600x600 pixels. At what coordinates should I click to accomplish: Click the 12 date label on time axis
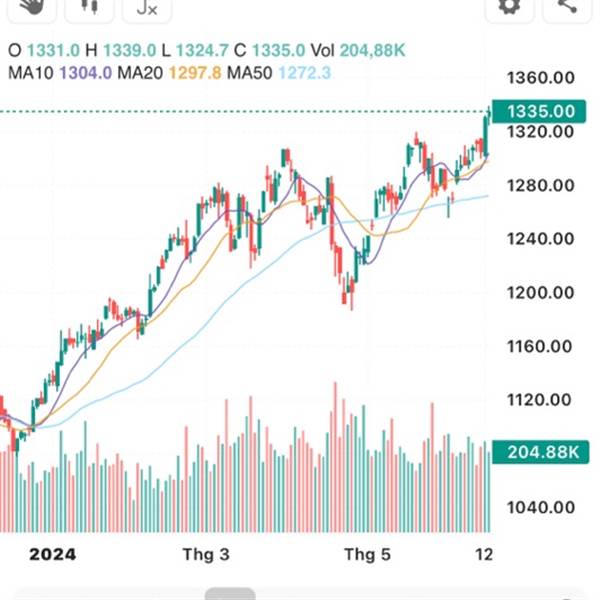click(x=485, y=553)
